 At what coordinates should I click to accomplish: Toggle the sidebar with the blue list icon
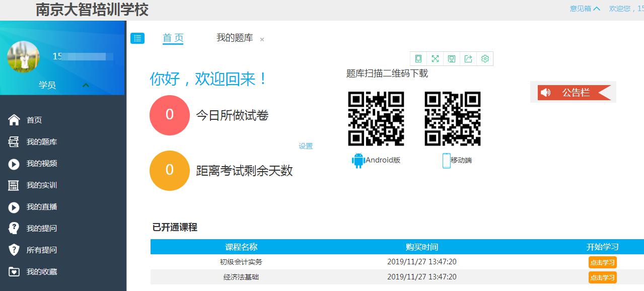point(137,38)
